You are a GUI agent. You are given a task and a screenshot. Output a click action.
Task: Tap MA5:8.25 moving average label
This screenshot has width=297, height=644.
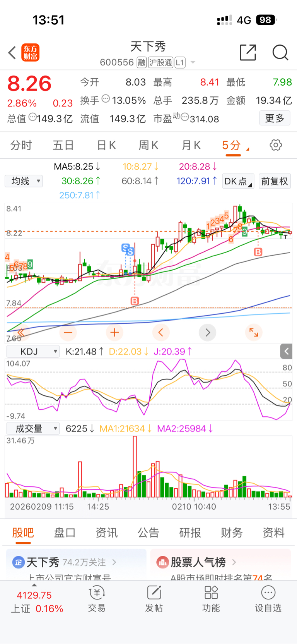(77, 167)
